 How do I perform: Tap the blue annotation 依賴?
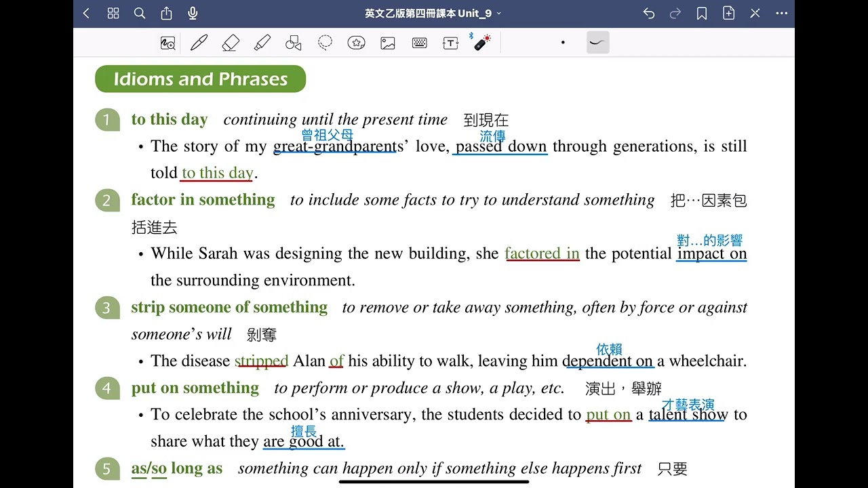click(610, 350)
